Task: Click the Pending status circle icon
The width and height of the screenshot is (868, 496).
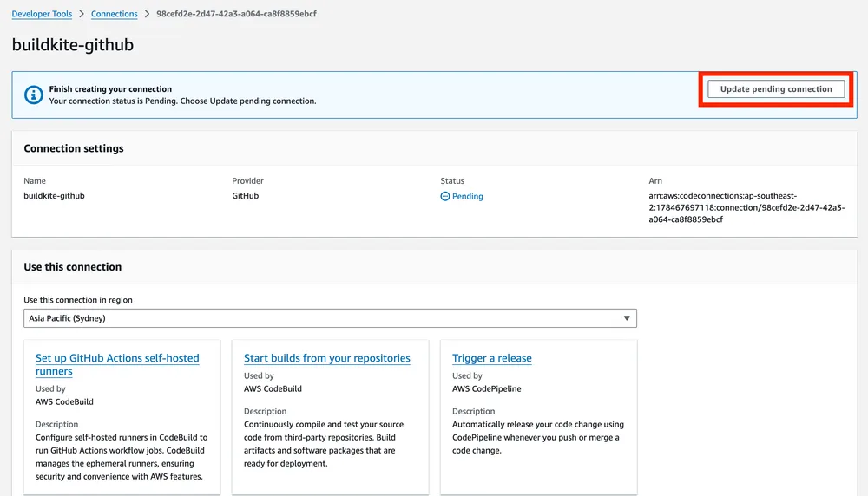Action: point(445,196)
